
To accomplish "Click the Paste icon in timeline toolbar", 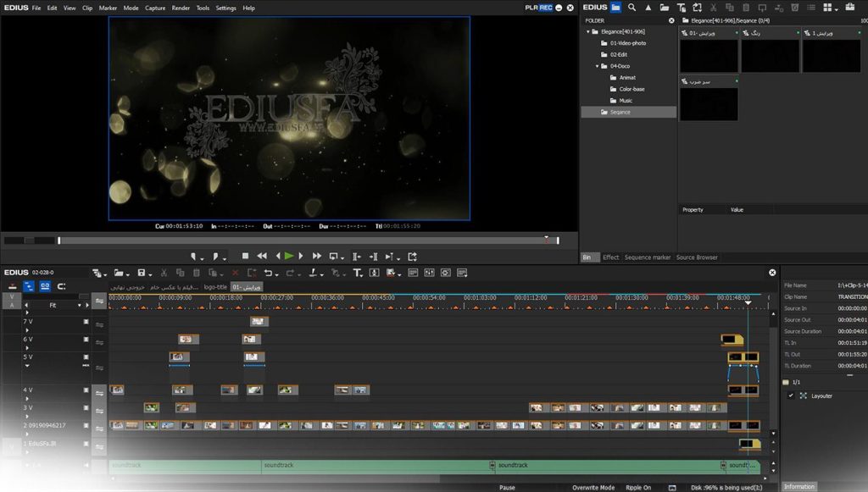I will point(196,273).
